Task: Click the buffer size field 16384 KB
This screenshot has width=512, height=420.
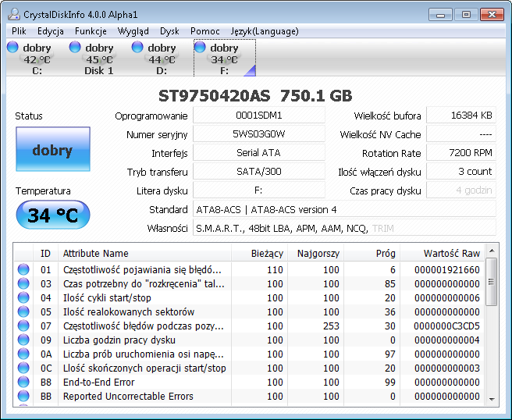Action: [461, 116]
